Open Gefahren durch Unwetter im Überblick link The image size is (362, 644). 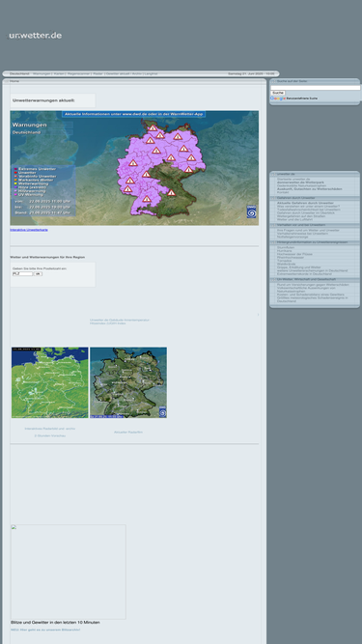pyautogui.click(x=305, y=212)
